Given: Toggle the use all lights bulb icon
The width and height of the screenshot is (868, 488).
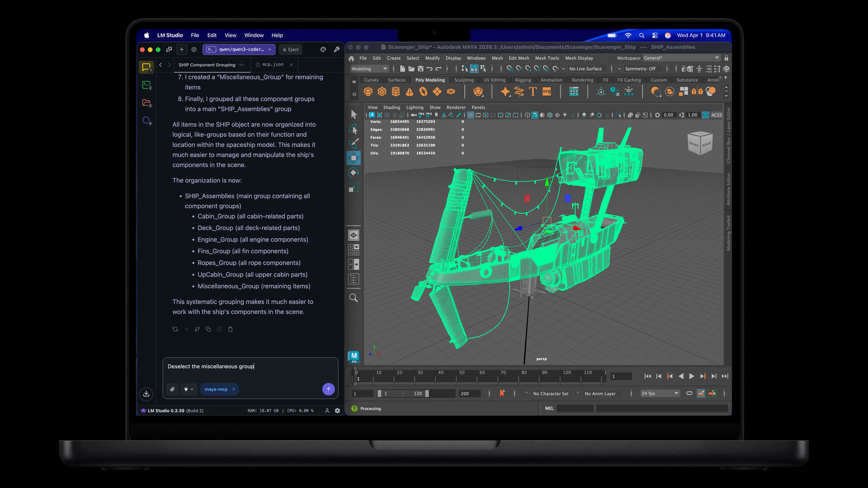Looking at the screenshot, I should (x=565, y=115).
